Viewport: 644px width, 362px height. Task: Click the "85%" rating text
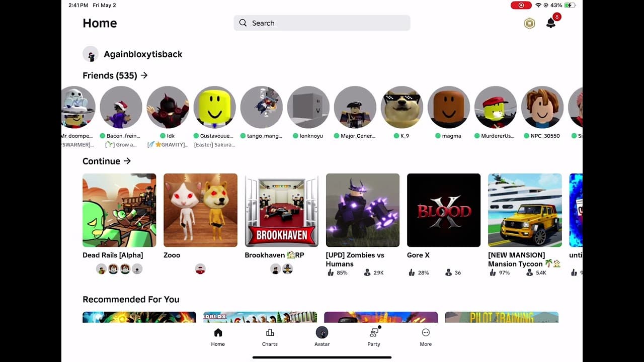pyautogui.click(x=342, y=273)
